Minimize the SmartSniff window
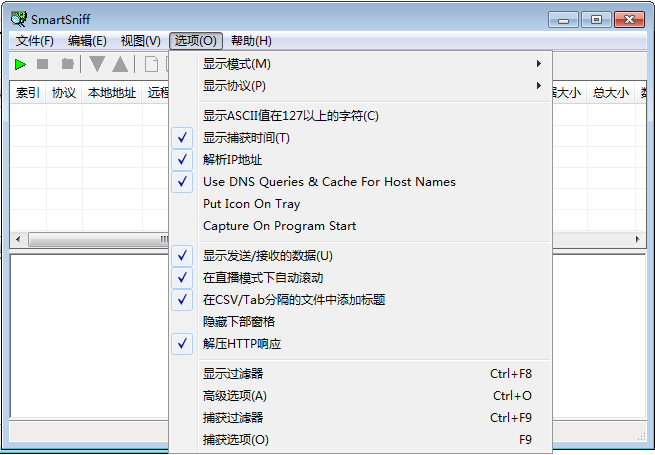The width and height of the screenshot is (655, 455). click(x=563, y=20)
